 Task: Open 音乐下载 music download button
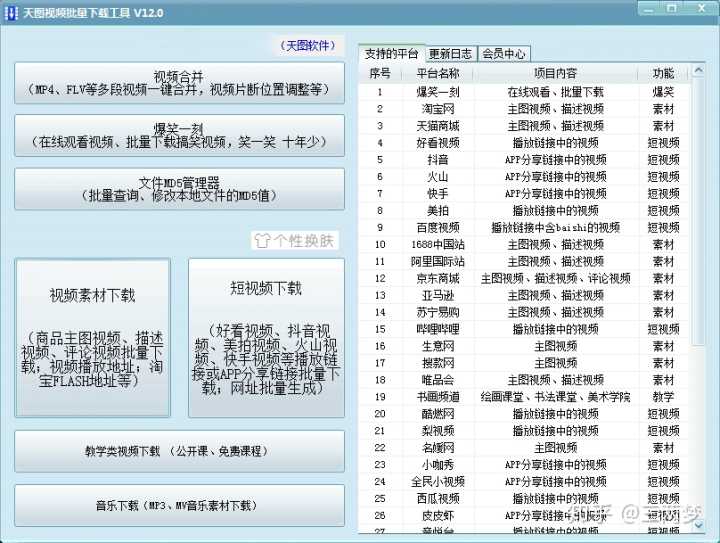(x=180, y=506)
